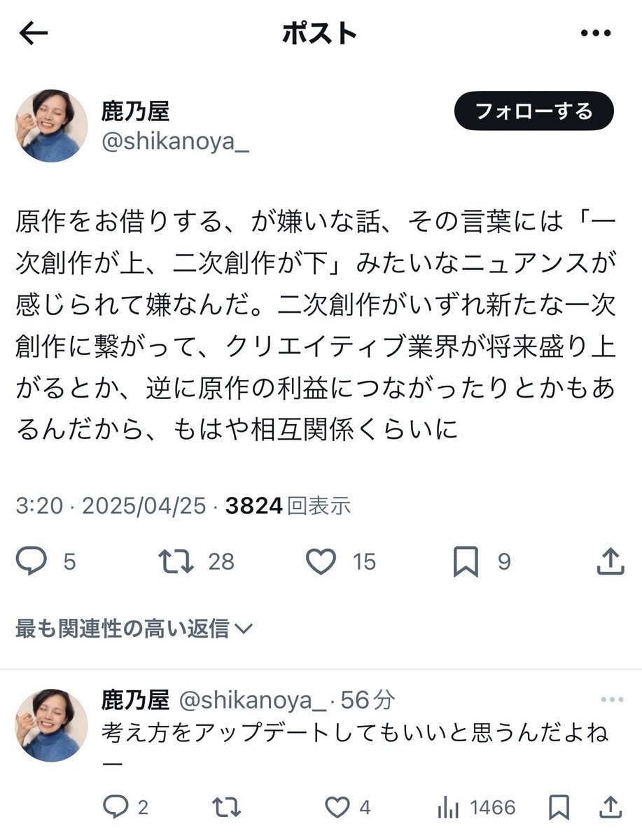Open the main post author's profile picture
The image size is (642, 840).
51,126
